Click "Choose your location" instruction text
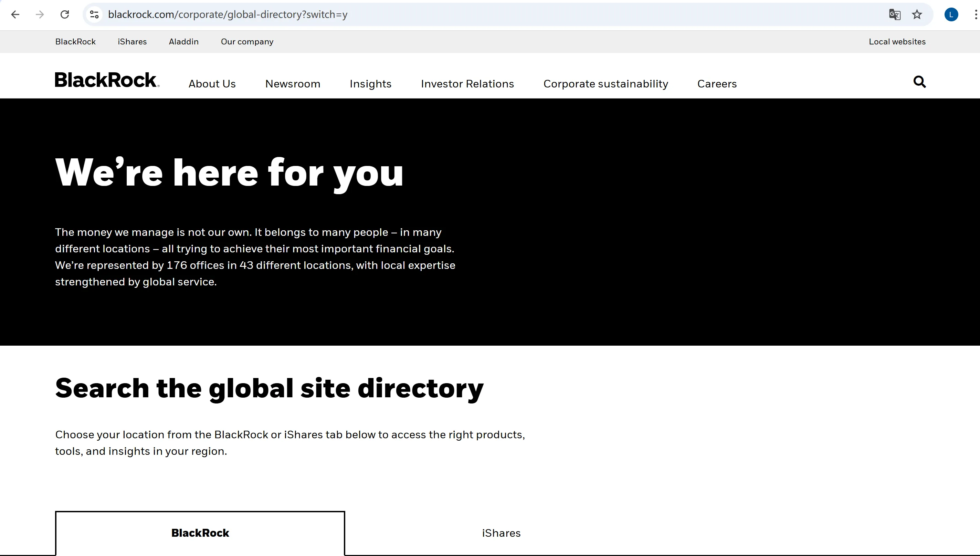The width and height of the screenshot is (980, 556). 290,443
